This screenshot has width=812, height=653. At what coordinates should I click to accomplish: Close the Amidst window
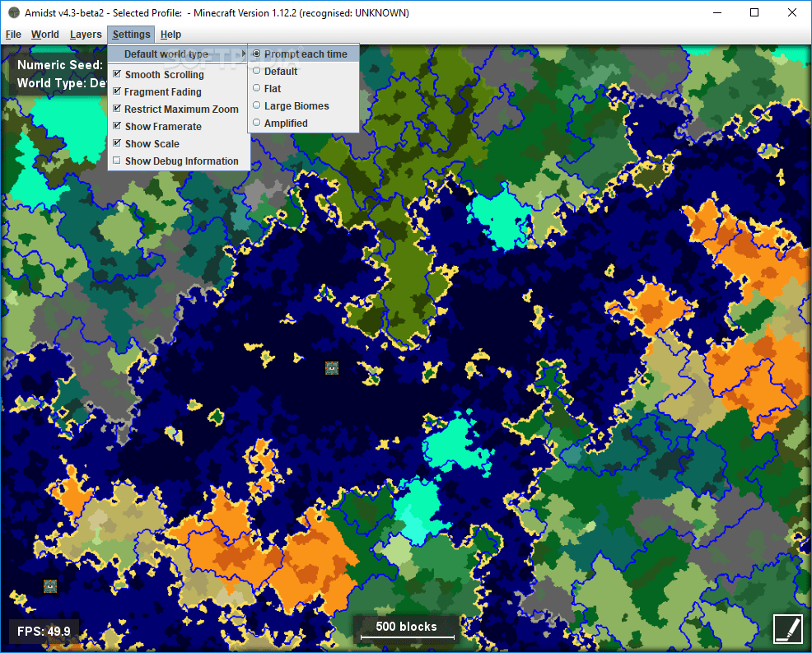[791, 12]
